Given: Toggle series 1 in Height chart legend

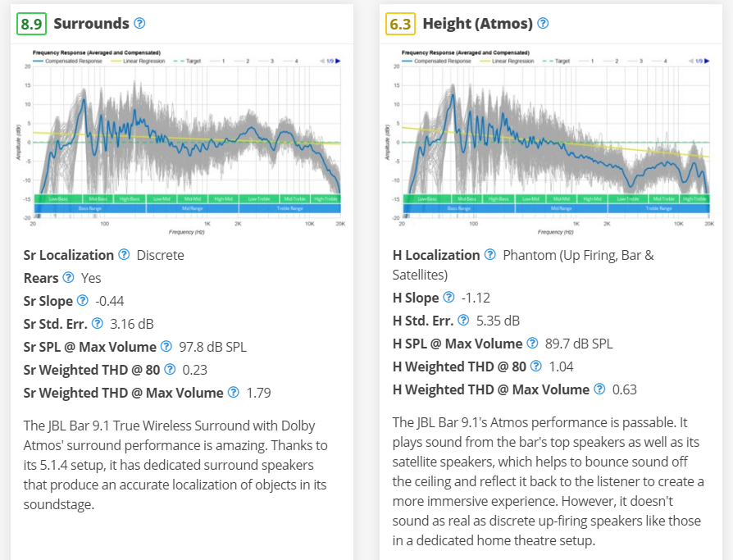Looking at the screenshot, I should click(587, 61).
